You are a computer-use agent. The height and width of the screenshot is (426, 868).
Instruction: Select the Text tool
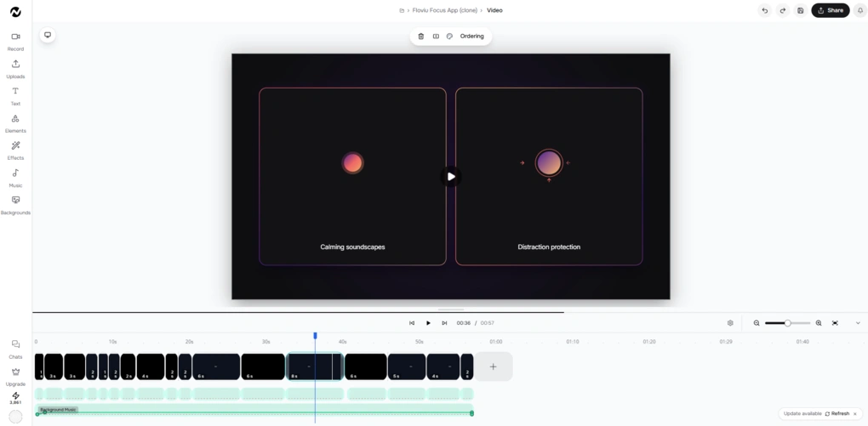coord(15,96)
